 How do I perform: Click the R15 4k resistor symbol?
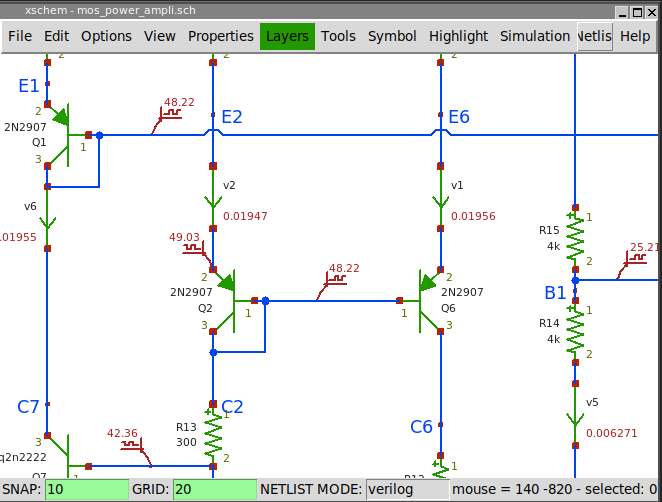(575, 239)
